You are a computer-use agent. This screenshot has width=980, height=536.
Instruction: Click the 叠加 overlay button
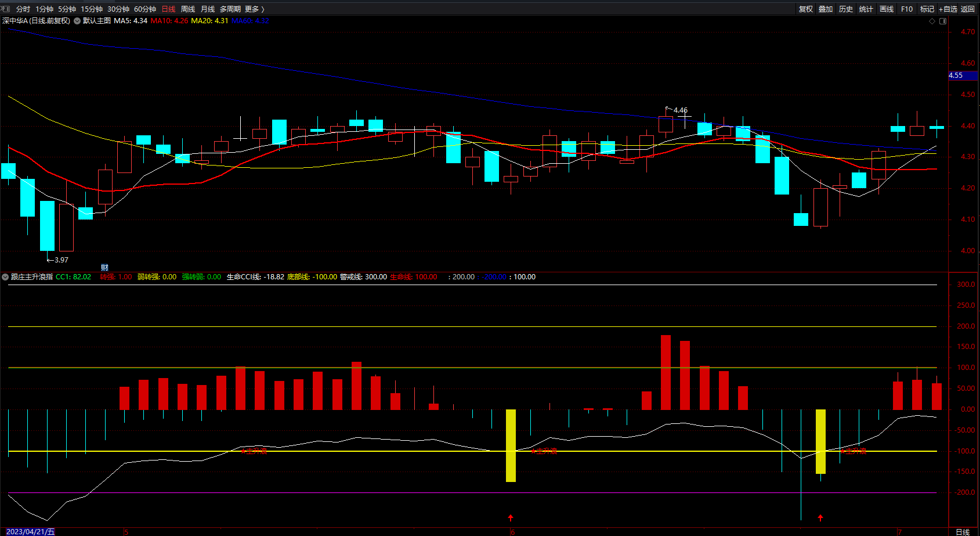[x=826, y=9]
